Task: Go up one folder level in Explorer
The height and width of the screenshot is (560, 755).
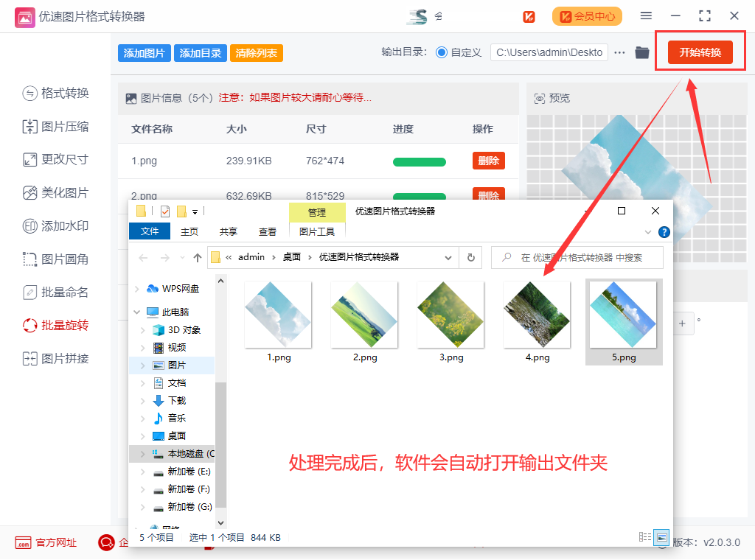Action: (x=198, y=258)
